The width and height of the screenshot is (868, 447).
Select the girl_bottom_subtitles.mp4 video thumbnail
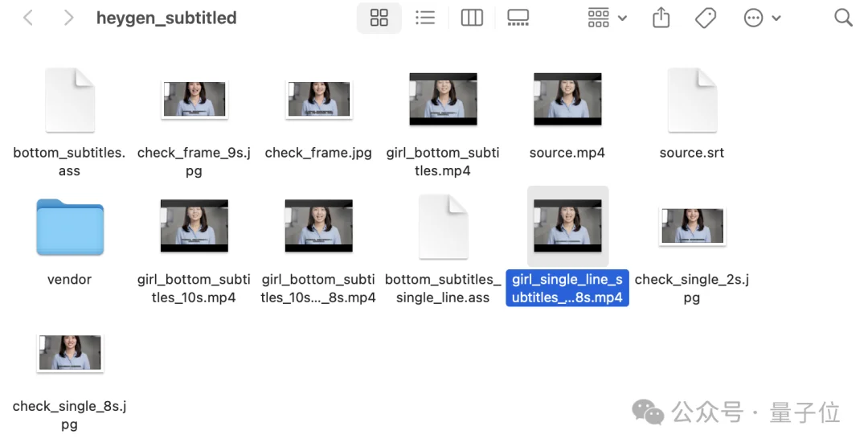(x=444, y=99)
